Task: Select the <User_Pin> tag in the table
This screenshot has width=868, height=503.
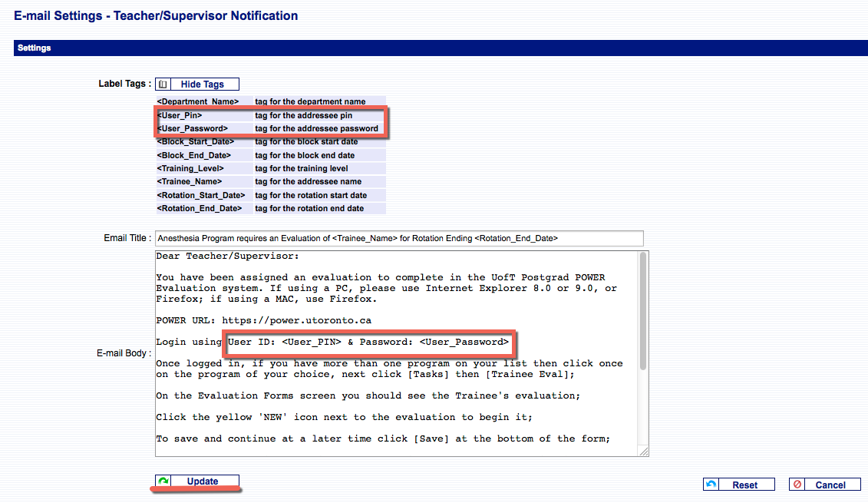Action: [180, 115]
